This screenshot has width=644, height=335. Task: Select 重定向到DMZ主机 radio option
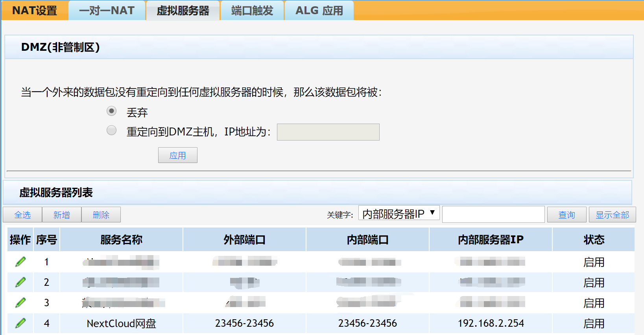[112, 130]
